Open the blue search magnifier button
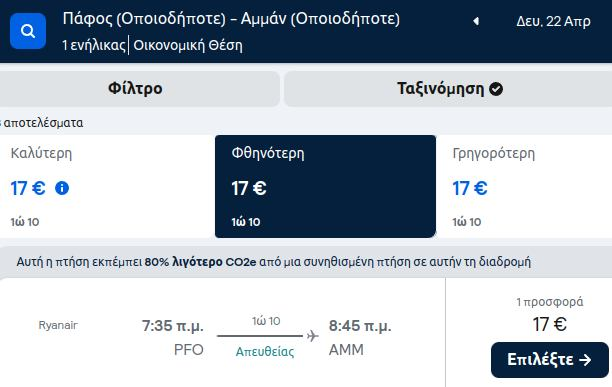The width and height of the screenshot is (612, 387). [28, 31]
